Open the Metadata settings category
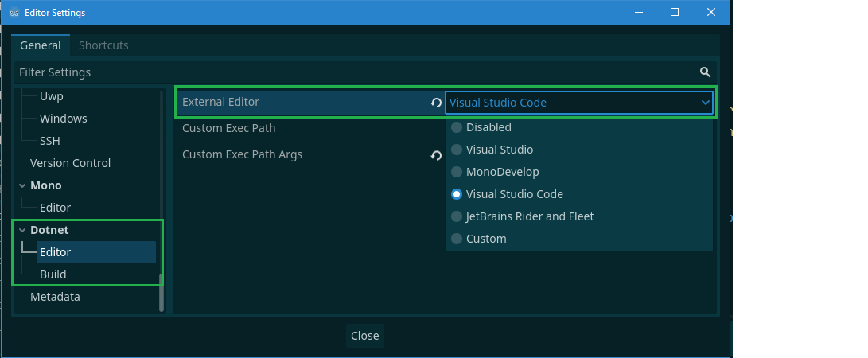 pos(55,297)
